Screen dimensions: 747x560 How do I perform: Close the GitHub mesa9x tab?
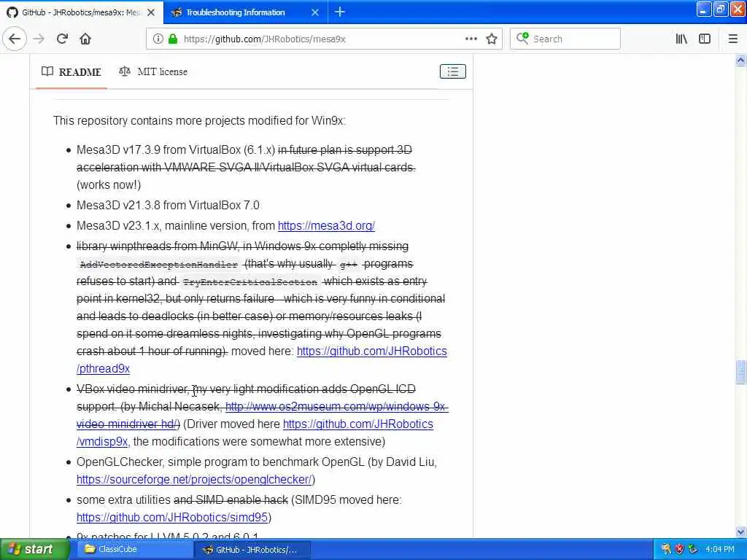click(x=151, y=12)
